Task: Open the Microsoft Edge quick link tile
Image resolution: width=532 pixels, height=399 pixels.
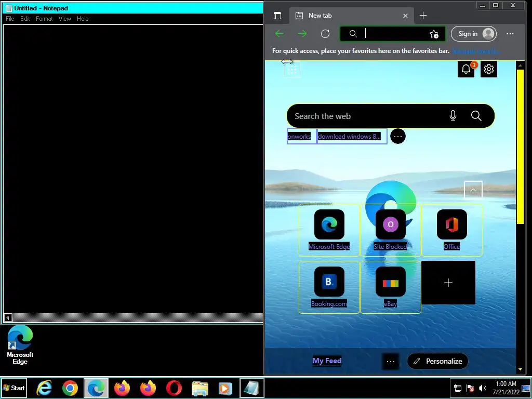Action: [329, 230]
